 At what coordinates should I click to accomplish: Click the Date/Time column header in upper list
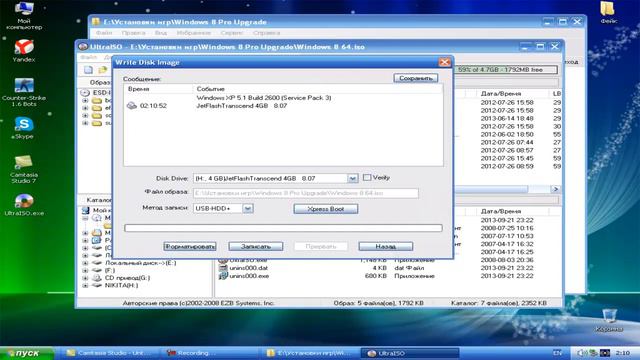pyautogui.click(x=500, y=93)
